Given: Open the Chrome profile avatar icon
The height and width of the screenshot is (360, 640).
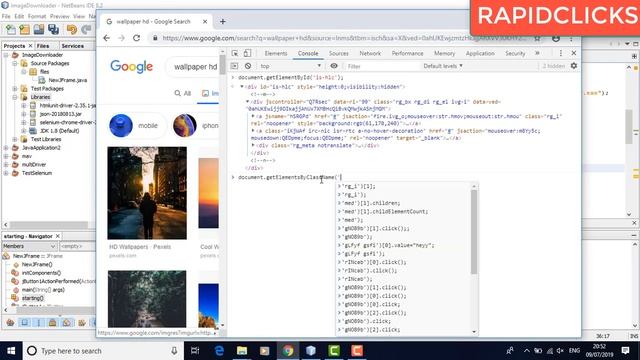Looking at the screenshot, I should pyautogui.click(x=556, y=38).
